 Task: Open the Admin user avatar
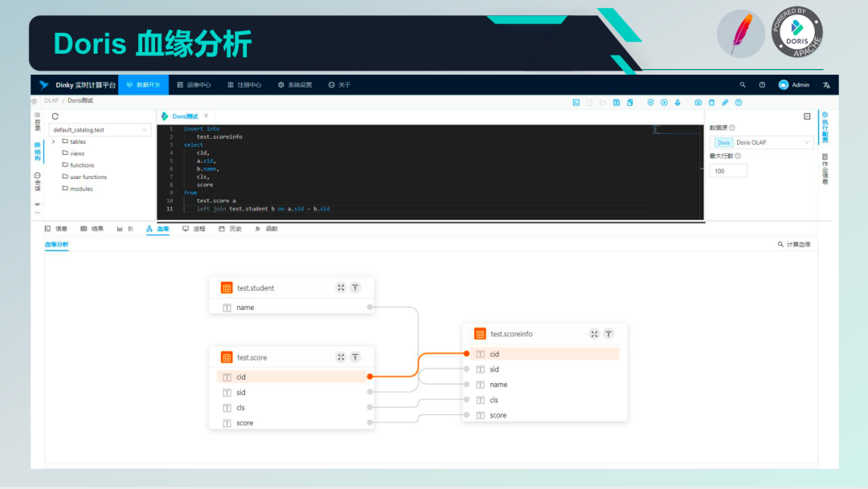[784, 84]
